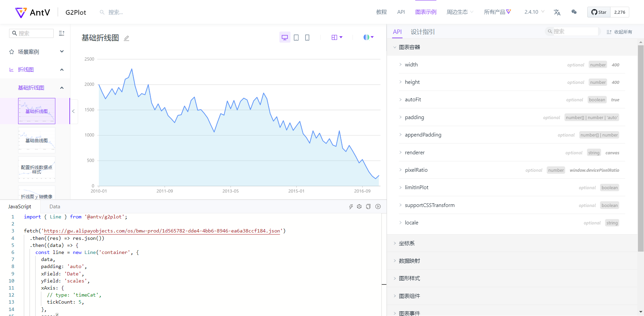Click the GitHub Star button
The image size is (644, 316).
[x=599, y=12]
